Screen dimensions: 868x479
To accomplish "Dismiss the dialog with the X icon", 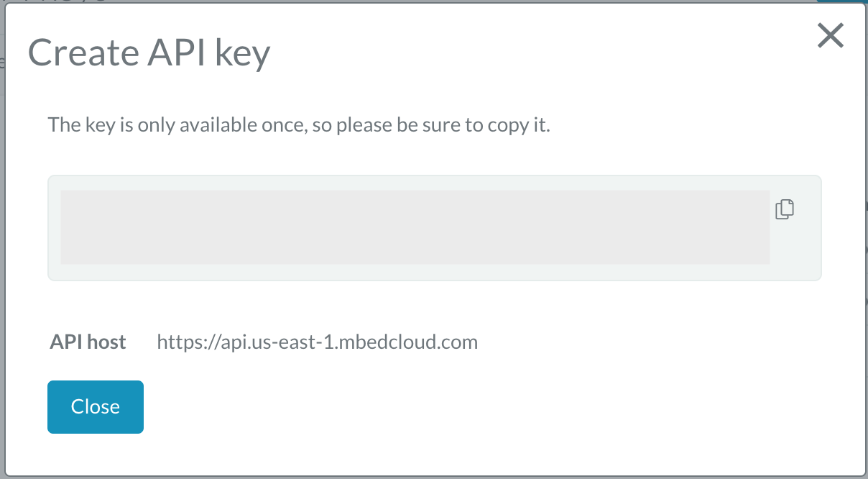I will coord(830,35).
